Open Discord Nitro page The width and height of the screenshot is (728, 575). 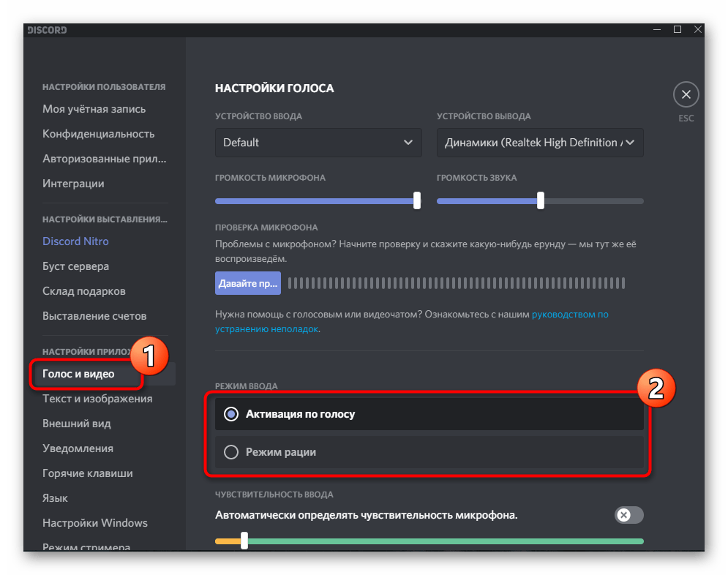tap(75, 241)
